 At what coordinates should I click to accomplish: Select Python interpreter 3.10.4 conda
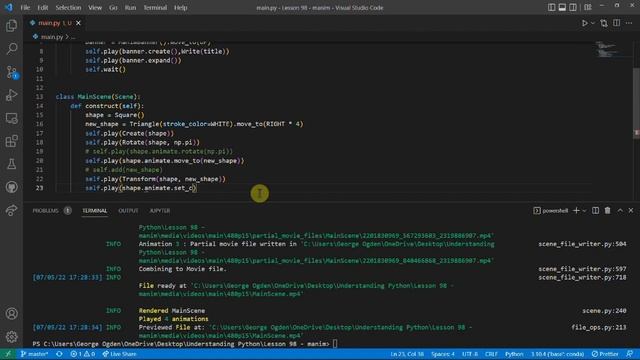[x=558, y=354]
